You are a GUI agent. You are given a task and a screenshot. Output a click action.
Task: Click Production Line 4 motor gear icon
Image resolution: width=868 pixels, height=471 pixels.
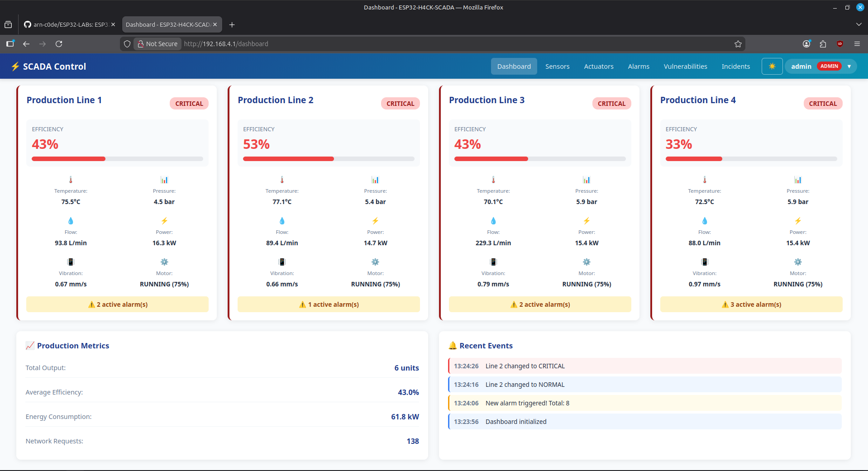798,262
